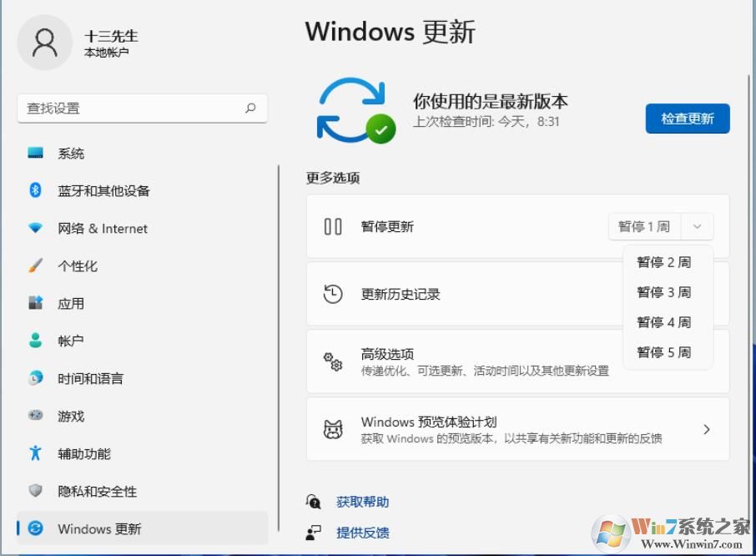Select the 游戏 Xbox controller icon
756x556 pixels.
pyautogui.click(x=33, y=416)
